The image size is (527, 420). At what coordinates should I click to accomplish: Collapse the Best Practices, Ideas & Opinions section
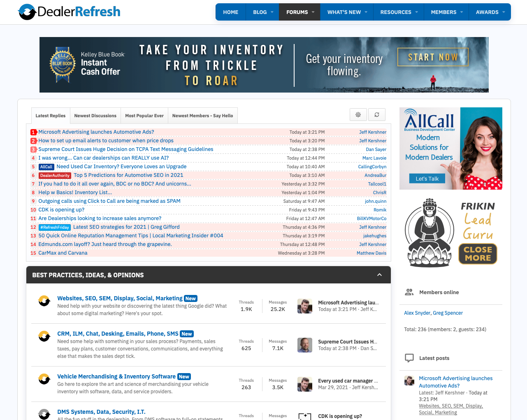[379, 275]
